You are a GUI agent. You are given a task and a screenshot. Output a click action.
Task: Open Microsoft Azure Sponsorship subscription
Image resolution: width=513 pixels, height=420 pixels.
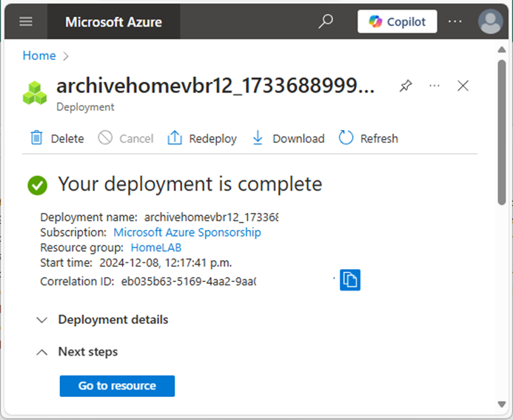(x=187, y=232)
